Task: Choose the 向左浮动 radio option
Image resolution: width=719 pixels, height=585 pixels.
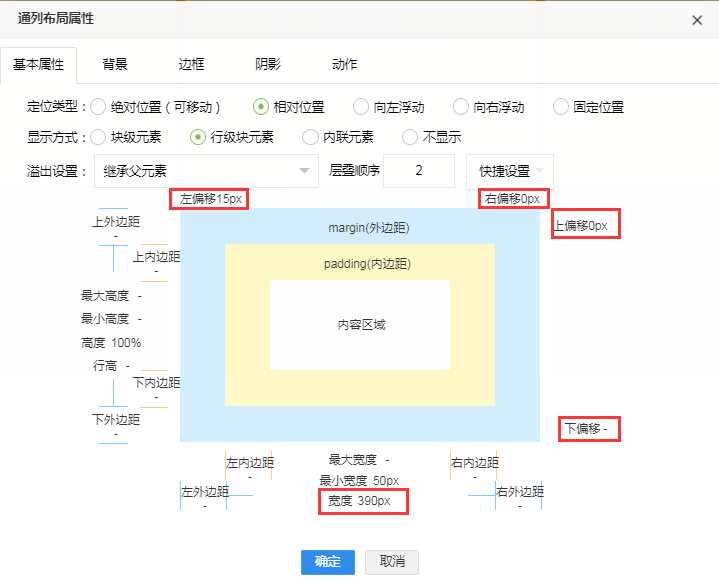Action: click(361, 107)
